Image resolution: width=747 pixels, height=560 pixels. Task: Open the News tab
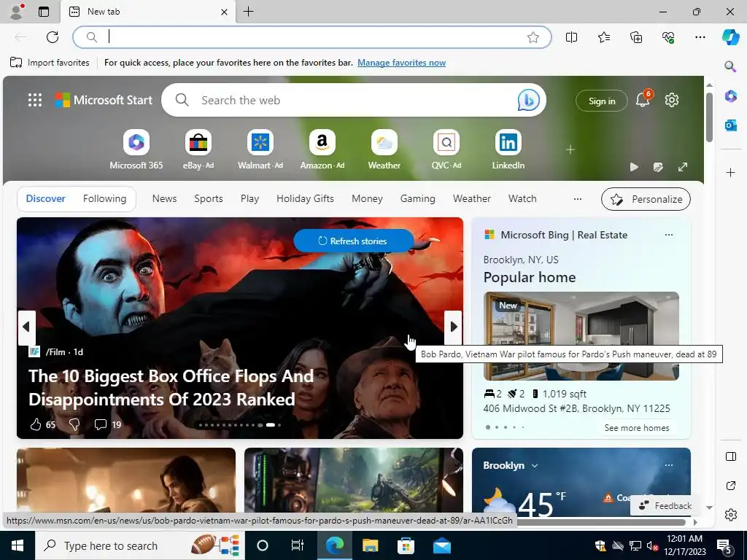pyautogui.click(x=164, y=198)
